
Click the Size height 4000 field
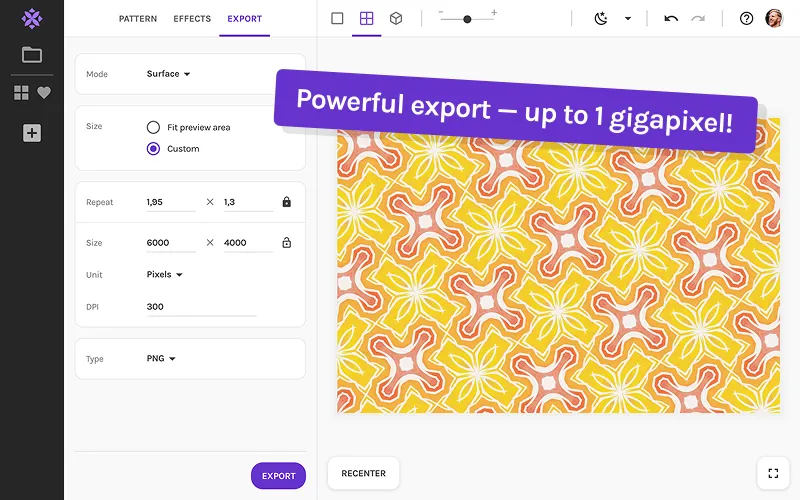248,243
